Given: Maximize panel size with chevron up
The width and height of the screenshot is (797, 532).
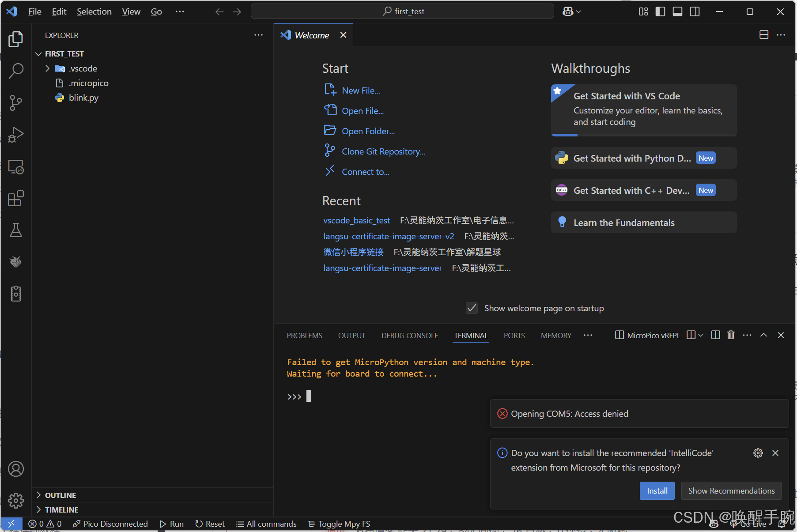Looking at the screenshot, I should [763, 335].
